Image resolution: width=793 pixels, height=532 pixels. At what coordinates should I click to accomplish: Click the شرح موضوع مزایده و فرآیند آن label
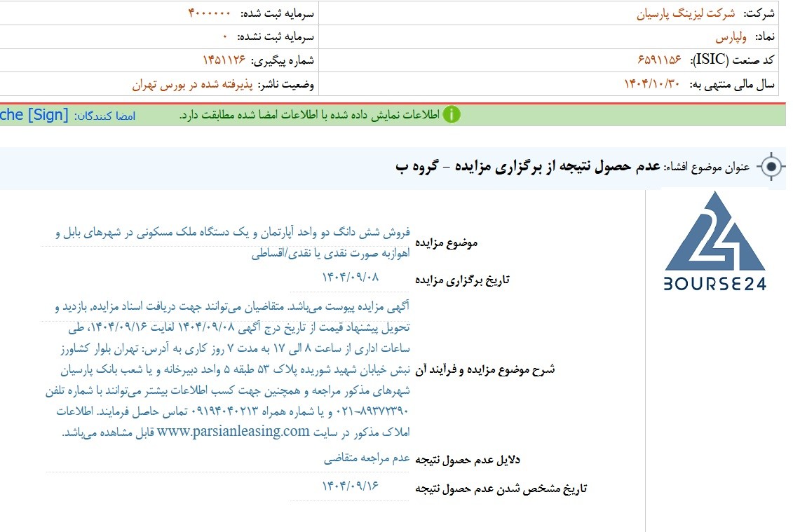[x=484, y=369]
